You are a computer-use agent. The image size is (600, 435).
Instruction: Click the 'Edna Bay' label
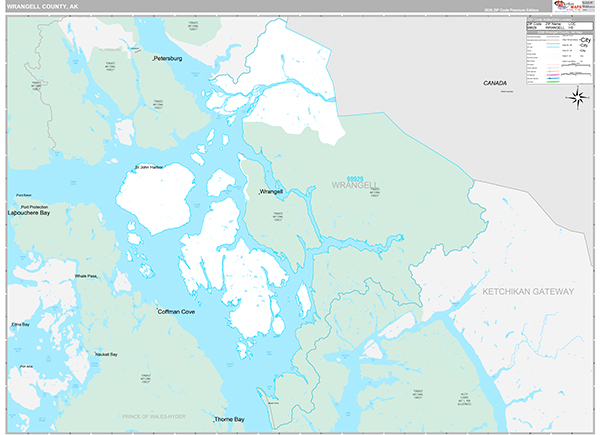click(x=20, y=324)
